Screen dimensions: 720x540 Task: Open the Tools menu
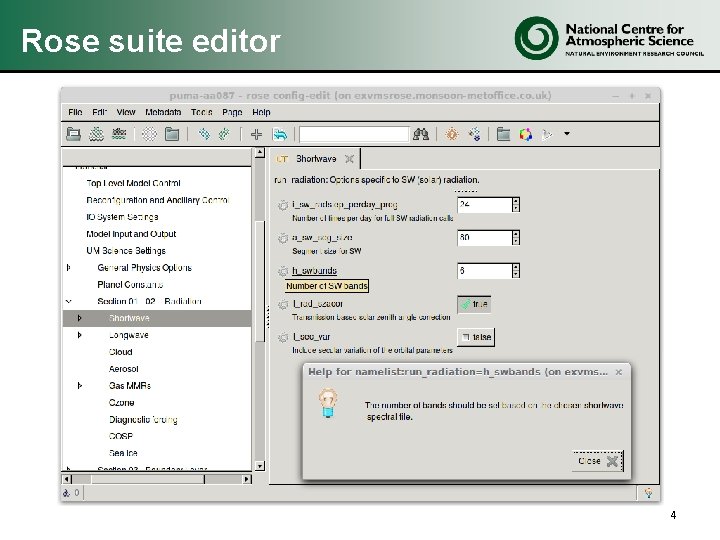(202, 112)
